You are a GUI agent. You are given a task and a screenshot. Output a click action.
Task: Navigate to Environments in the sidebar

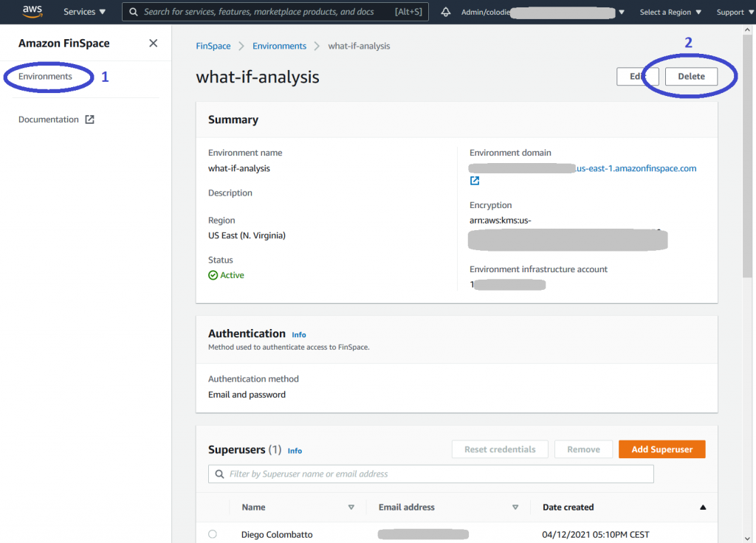click(x=46, y=76)
